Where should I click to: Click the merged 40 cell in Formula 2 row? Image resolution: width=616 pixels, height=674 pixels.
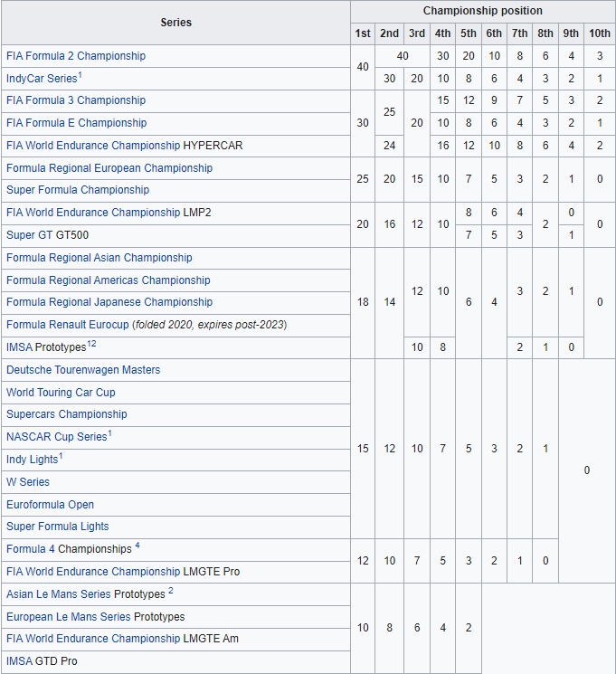[403, 56]
